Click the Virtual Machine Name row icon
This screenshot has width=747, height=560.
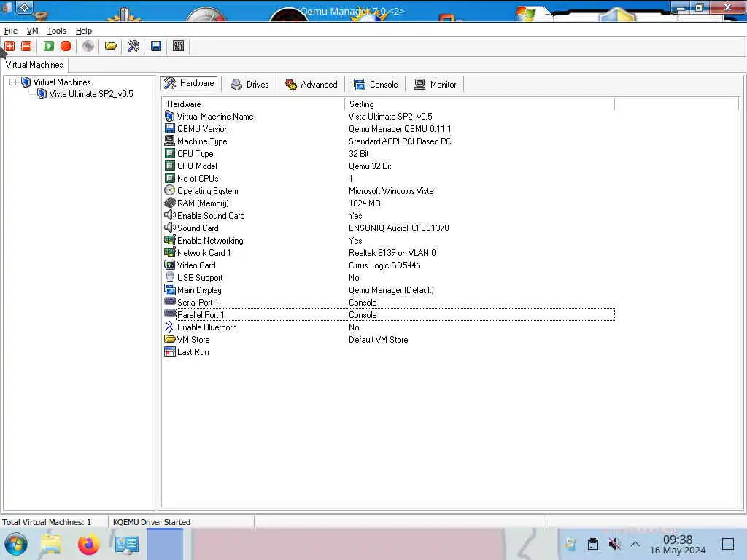169,116
